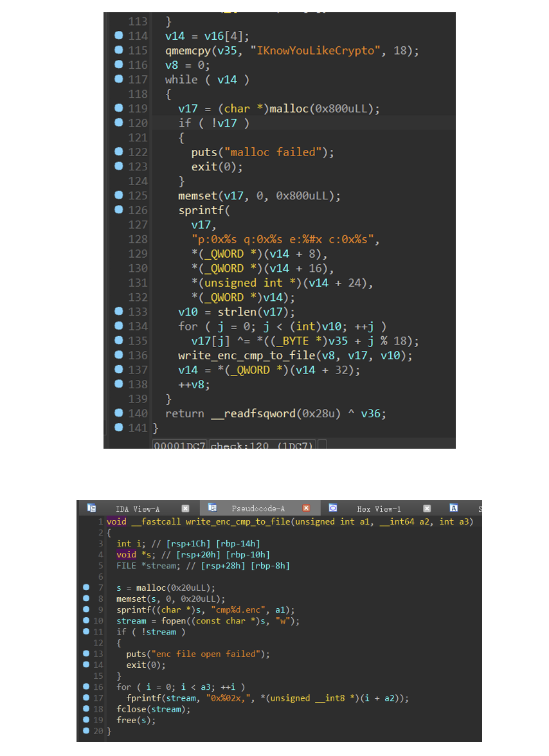
Task: Toggle breakpoint dot on line 119
Action: (118, 107)
